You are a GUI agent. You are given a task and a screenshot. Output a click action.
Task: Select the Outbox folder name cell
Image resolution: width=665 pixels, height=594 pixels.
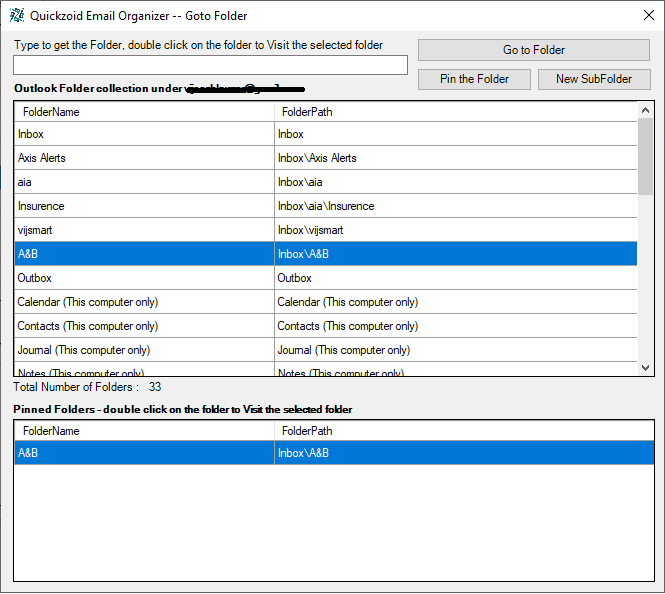pyautogui.click(x=145, y=278)
